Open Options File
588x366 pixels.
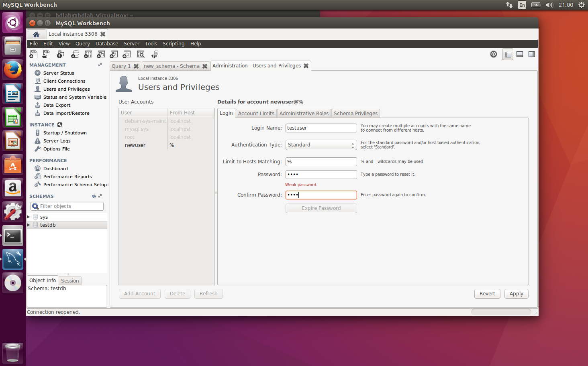click(56, 149)
